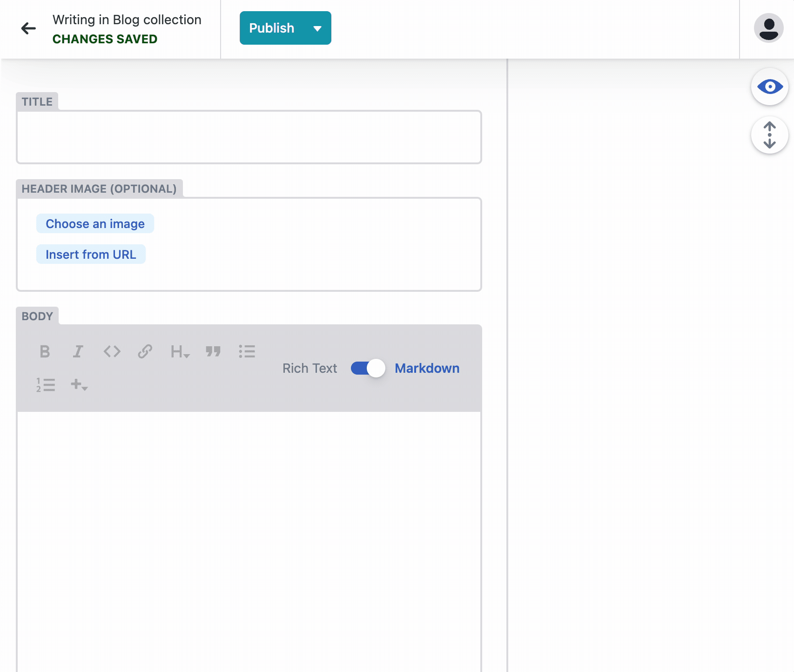
Task: Click the up-down reorder arrows icon
Action: [x=769, y=135]
